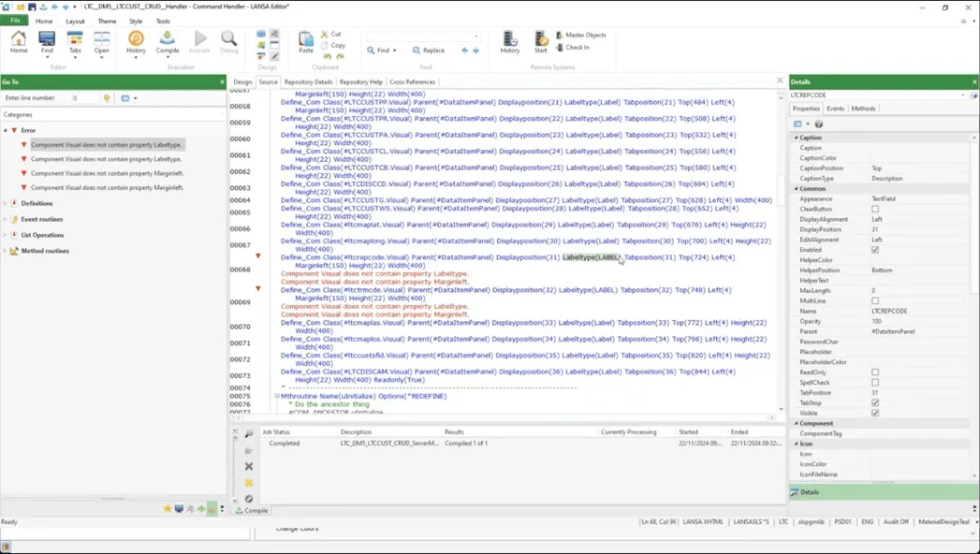Open the Layout ribbon tab
The height and width of the screenshot is (554, 980).
point(75,21)
